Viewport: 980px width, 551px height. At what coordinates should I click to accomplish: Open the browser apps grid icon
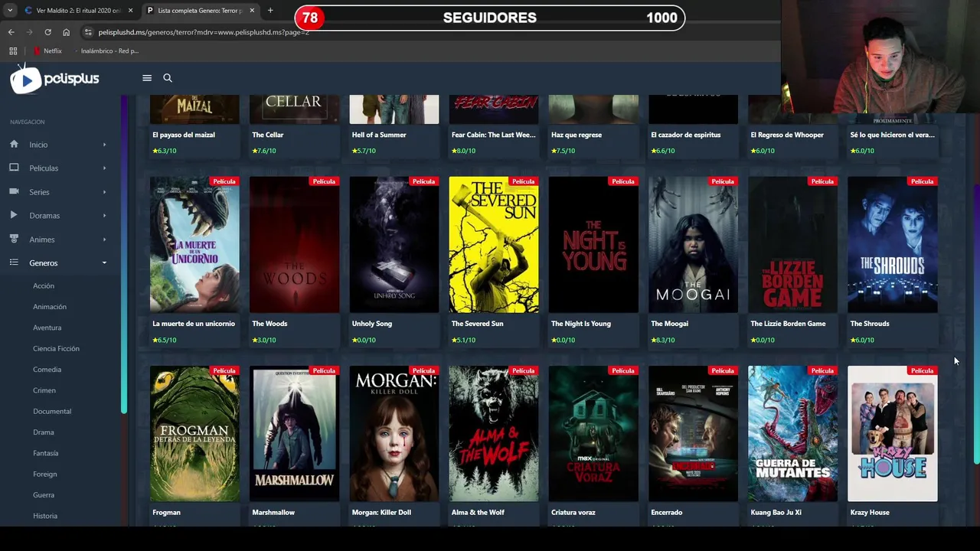click(x=13, y=51)
